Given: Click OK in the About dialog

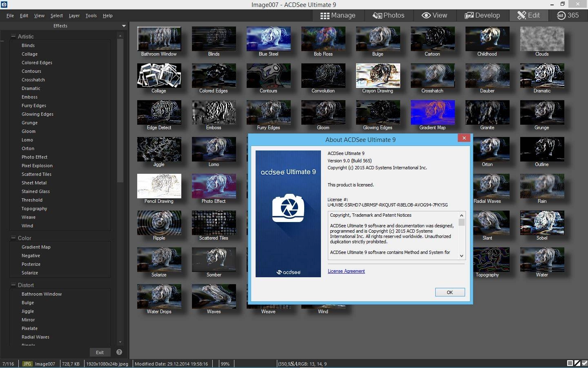Looking at the screenshot, I should (450, 292).
